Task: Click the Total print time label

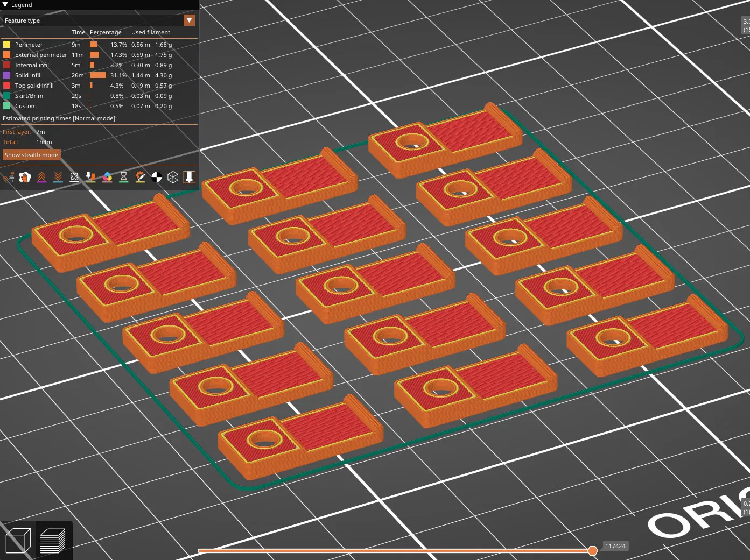Action: (x=11, y=142)
